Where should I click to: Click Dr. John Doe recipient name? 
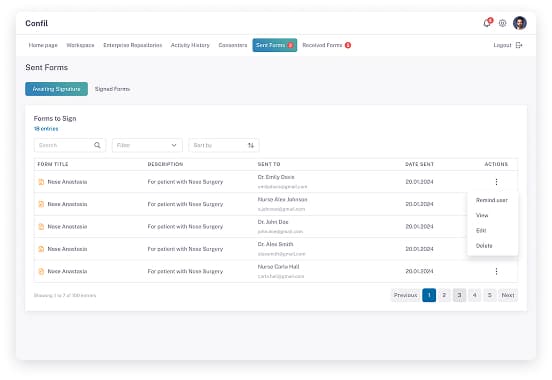click(273, 222)
